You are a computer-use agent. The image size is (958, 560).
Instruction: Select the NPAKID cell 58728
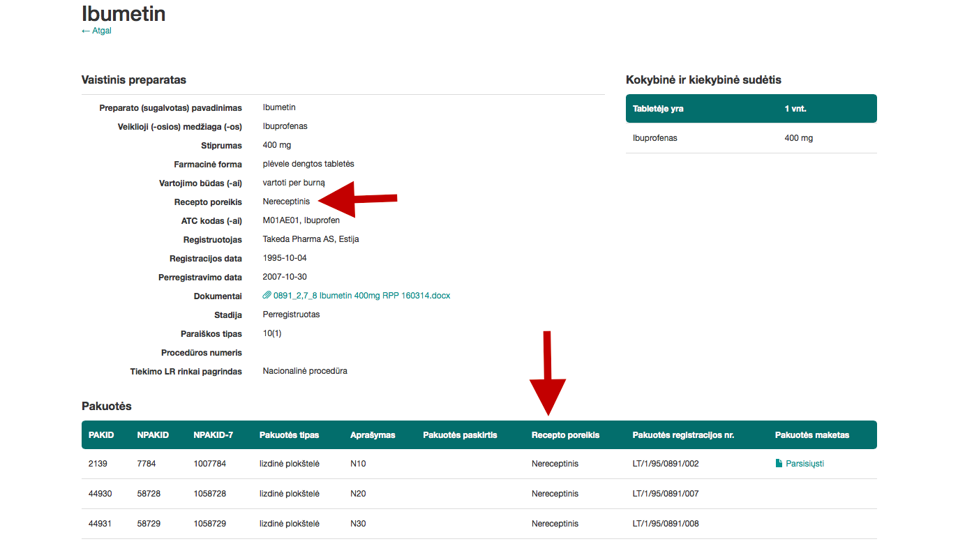(149, 494)
